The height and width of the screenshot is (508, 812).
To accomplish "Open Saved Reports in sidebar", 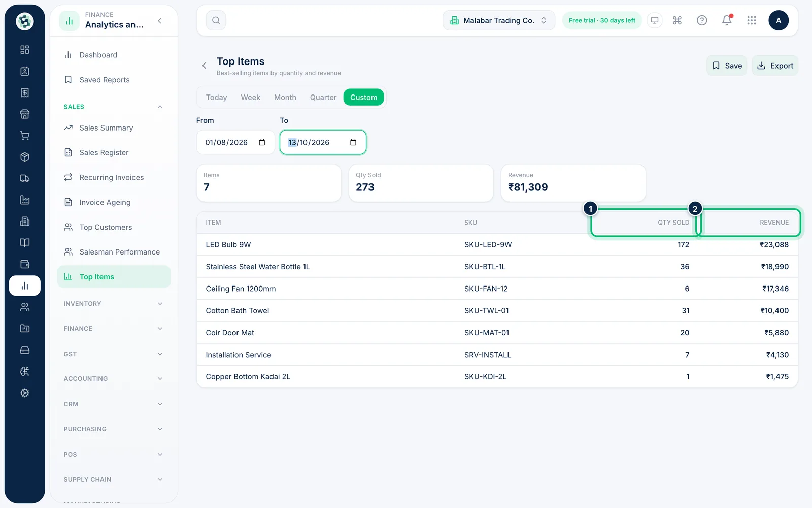I will 114,80.
